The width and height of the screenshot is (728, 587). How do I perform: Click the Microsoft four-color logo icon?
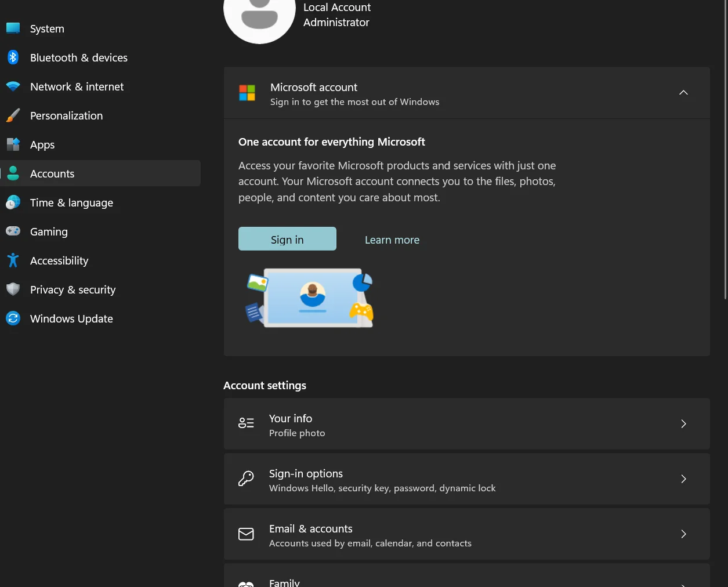[247, 93]
